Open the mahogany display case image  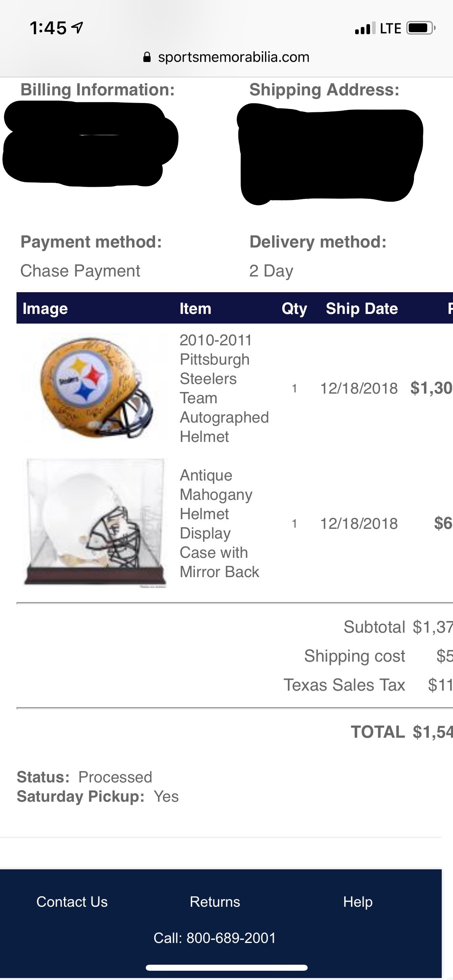tap(95, 522)
